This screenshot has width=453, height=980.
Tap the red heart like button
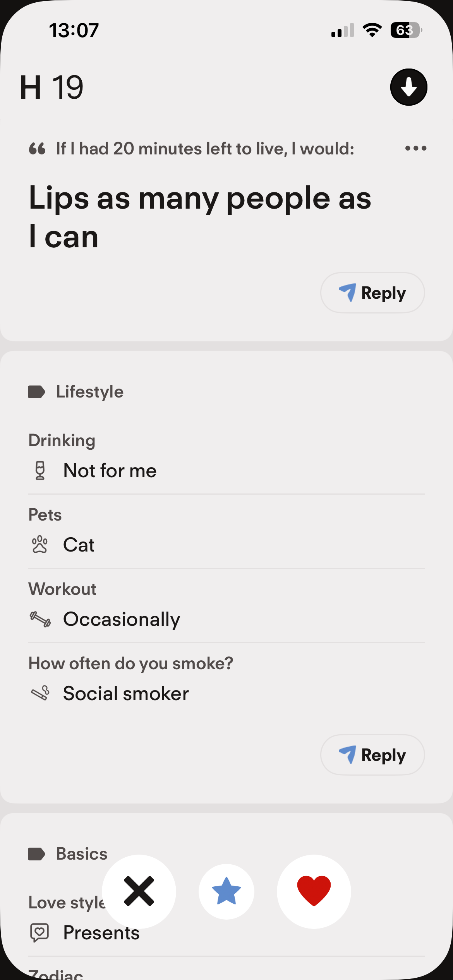pos(314,891)
